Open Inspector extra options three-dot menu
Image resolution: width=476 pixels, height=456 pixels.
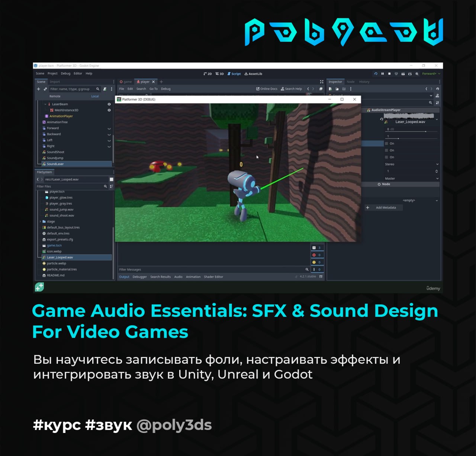[x=351, y=89]
